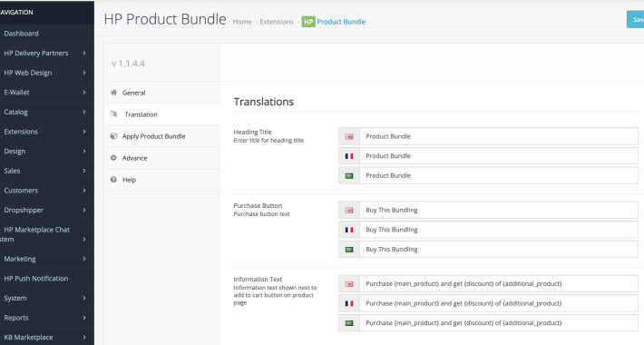Edit French Information Text field

pyautogui.click(x=499, y=303)
